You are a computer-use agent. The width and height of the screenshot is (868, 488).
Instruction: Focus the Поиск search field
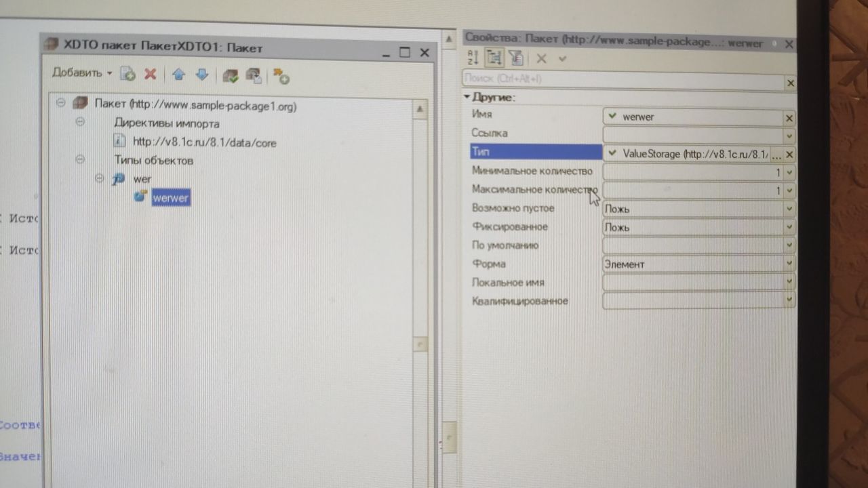click(x=623, y=80)
